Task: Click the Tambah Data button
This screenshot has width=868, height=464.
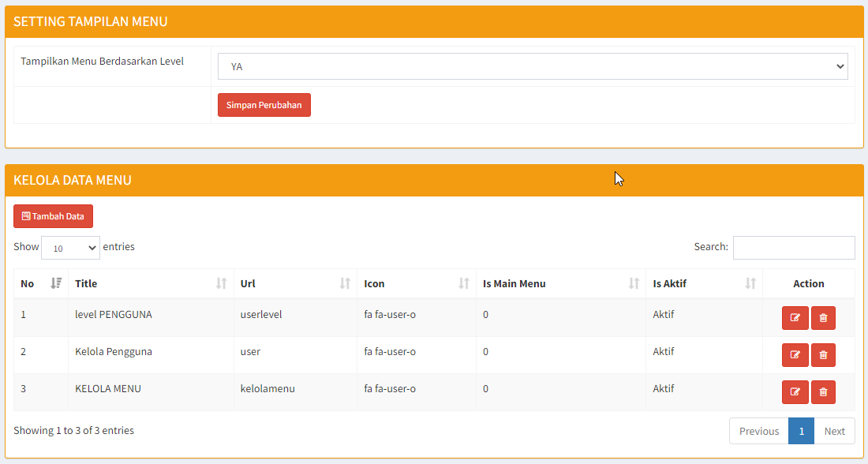Action: click(53, 216)
